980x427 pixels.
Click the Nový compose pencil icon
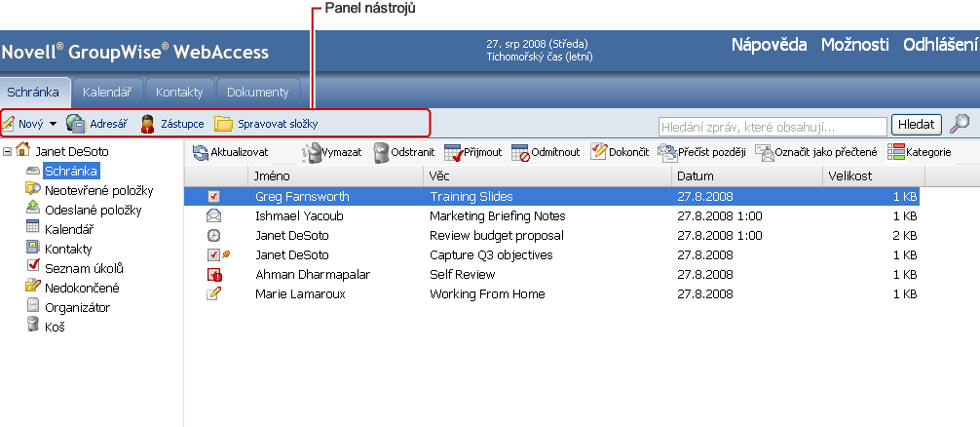(8, 124)
